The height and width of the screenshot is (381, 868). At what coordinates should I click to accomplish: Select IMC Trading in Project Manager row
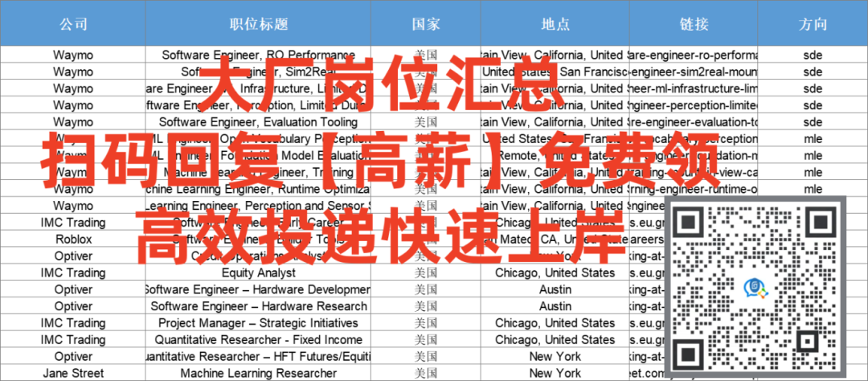point(73,323)
